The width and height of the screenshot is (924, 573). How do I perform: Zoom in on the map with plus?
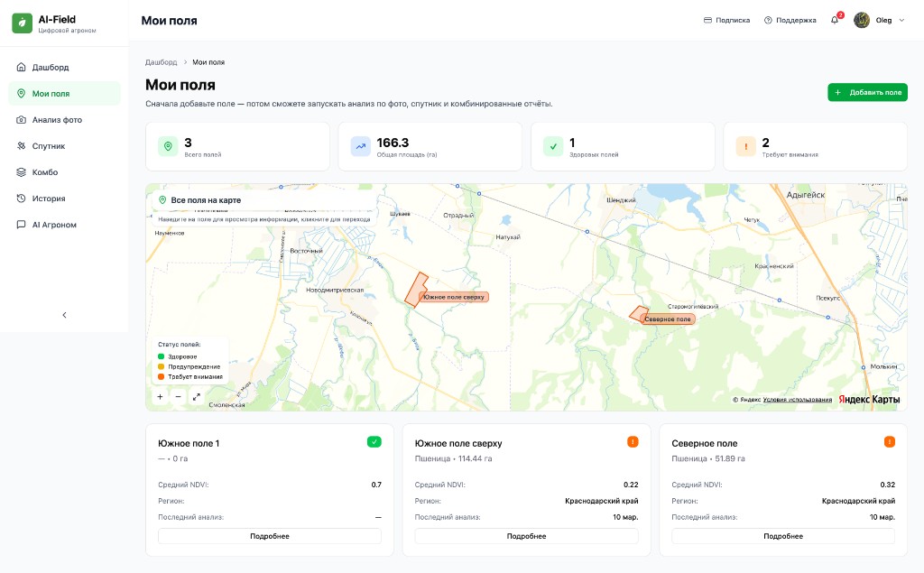click(x=160, y=396)
